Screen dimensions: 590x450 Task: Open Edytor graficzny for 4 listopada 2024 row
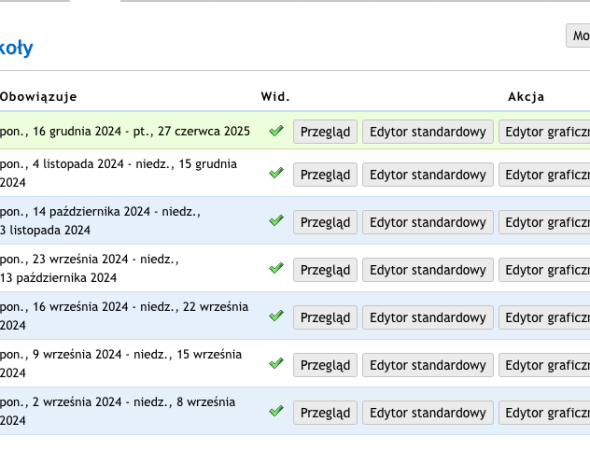(544, 175)
